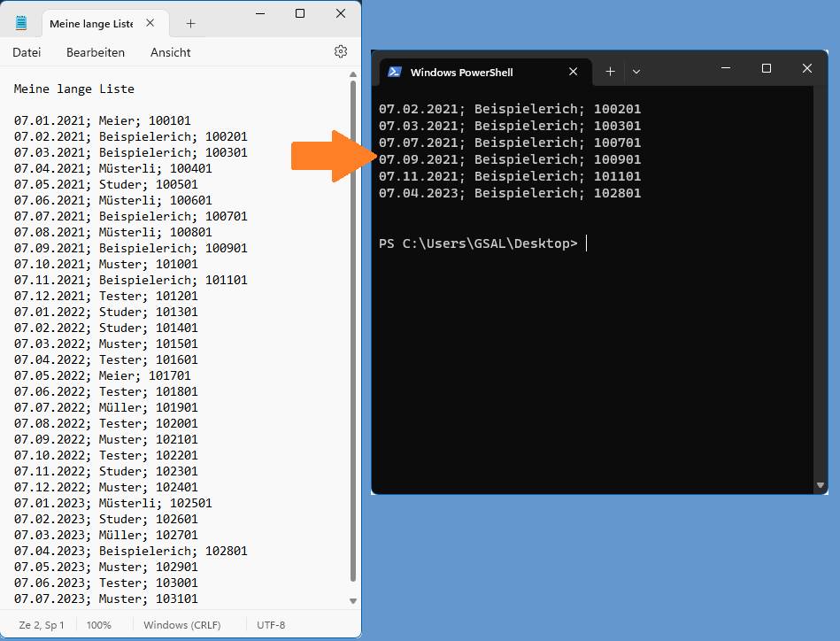Expand the PowerShell profile dropdown chevron

pos(636,72)
